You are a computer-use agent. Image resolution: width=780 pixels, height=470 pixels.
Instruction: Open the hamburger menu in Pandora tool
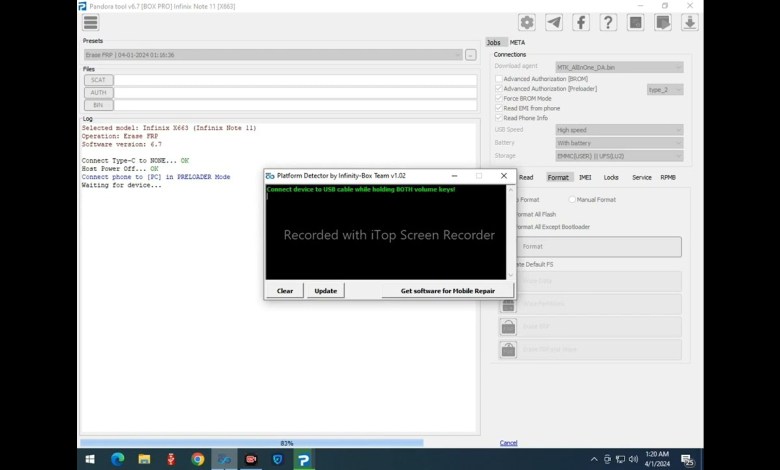pyautogui.click(x=91, y=22)
